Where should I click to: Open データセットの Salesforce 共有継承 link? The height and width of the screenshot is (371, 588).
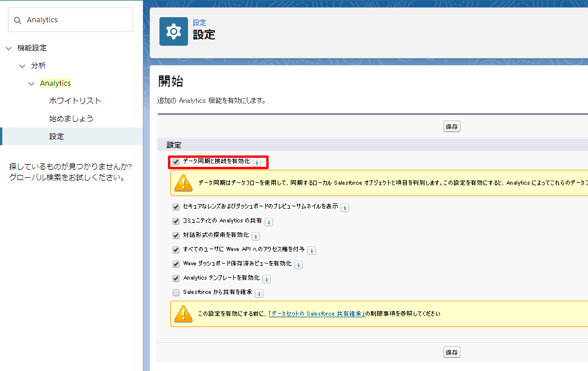tap(317, 314)
